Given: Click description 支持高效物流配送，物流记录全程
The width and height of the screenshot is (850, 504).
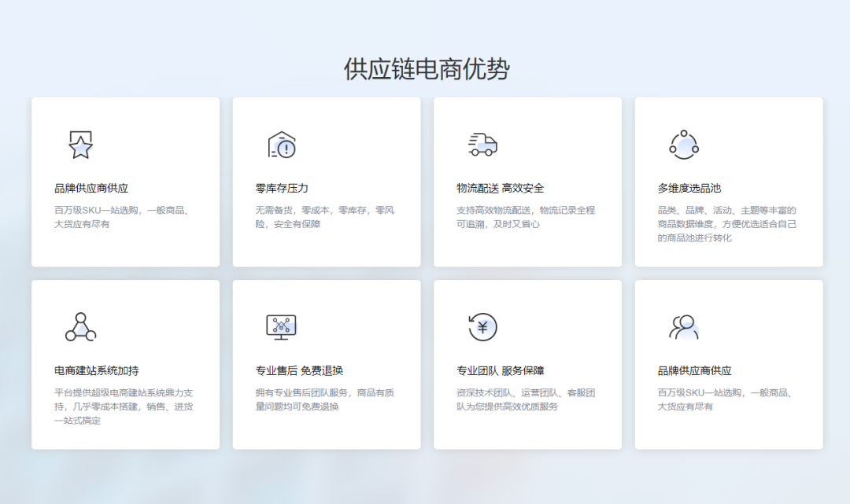Looking at the screenshot, I should coord(526,217).
